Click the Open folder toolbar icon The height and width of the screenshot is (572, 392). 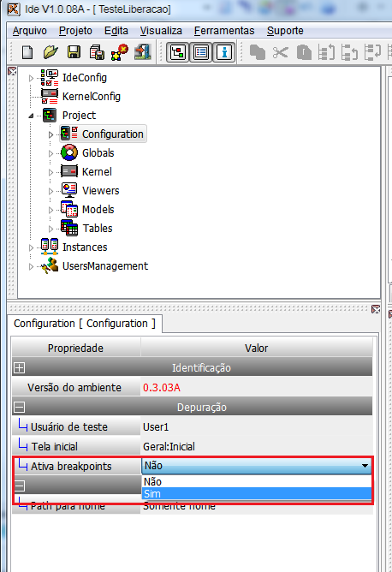tap(50, 52)
